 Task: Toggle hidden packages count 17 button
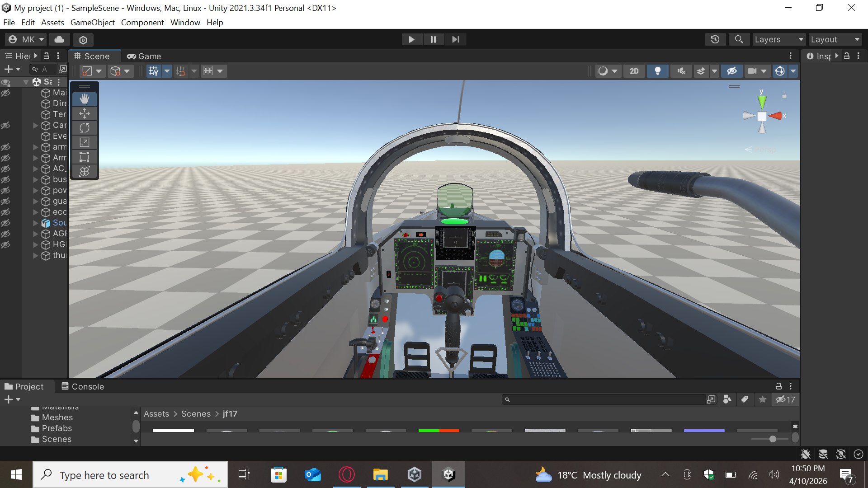tap(785, 399)
